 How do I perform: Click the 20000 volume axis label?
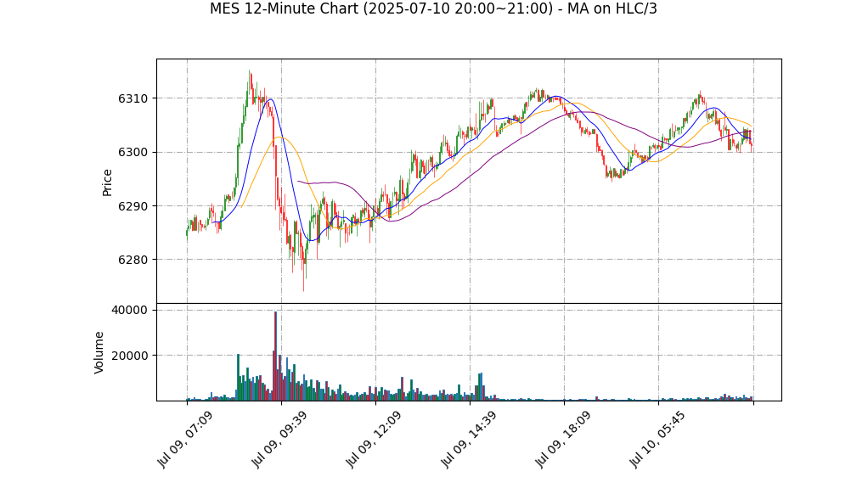tap(130, 356)
